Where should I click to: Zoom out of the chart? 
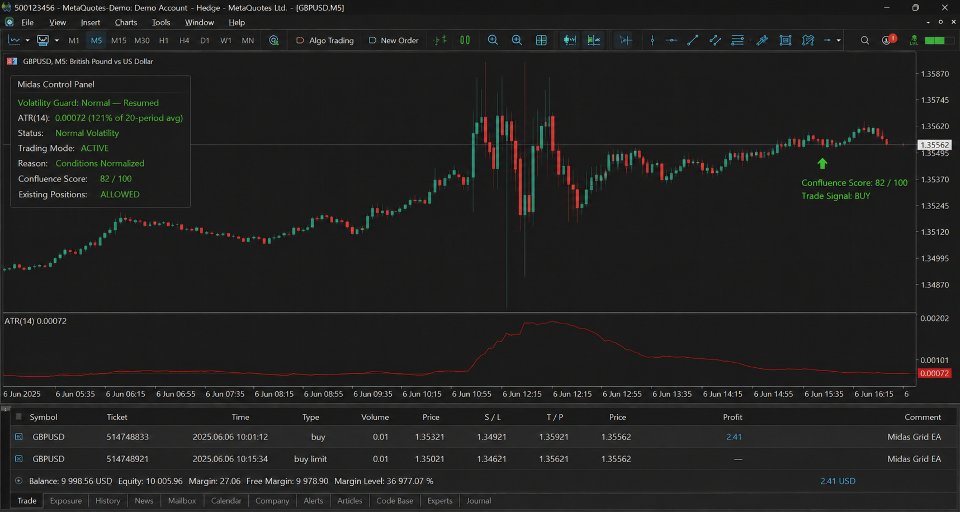point(517,40)
